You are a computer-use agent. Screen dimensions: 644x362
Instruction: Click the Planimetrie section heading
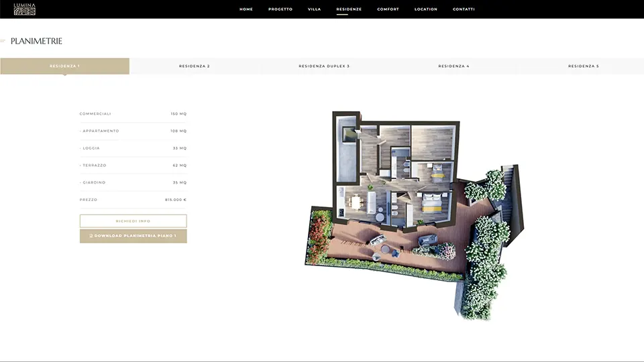(x=36, y=42)
